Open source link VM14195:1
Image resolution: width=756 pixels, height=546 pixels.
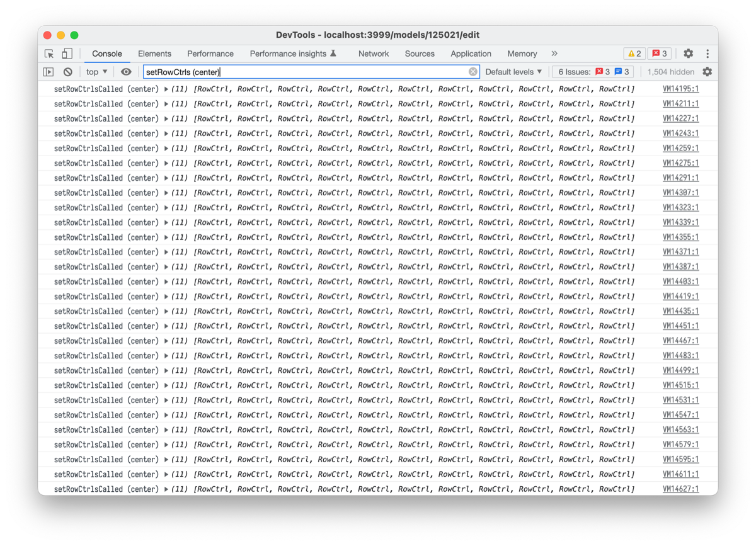tap(680, 89)
